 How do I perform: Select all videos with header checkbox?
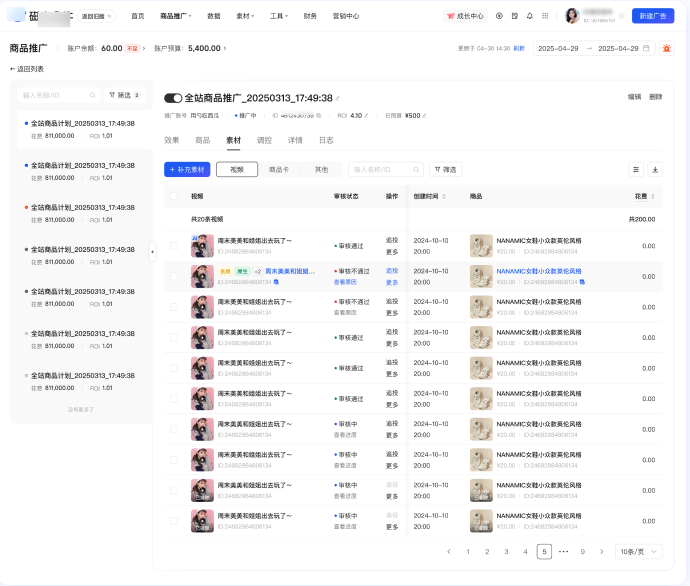(x=174, y=196)
